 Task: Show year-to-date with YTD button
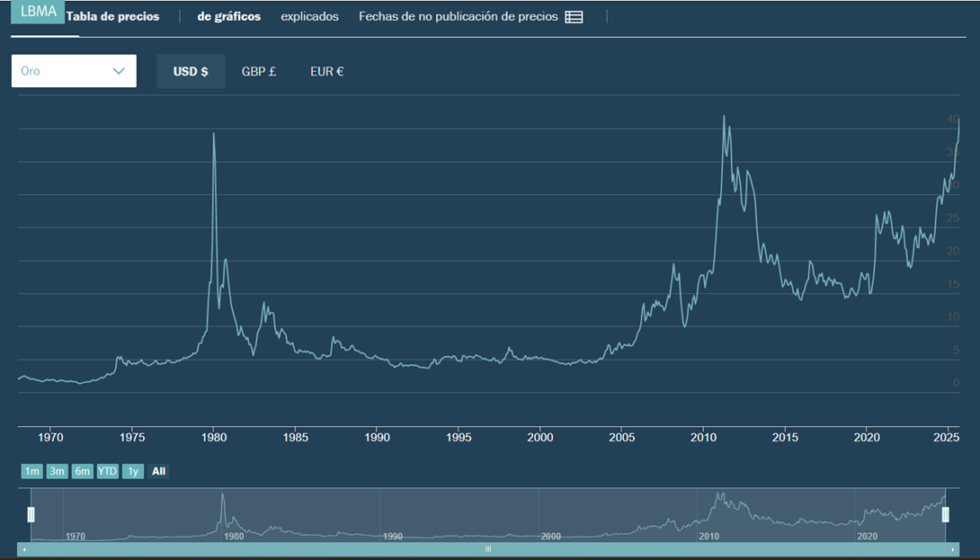tap(108, 471)
